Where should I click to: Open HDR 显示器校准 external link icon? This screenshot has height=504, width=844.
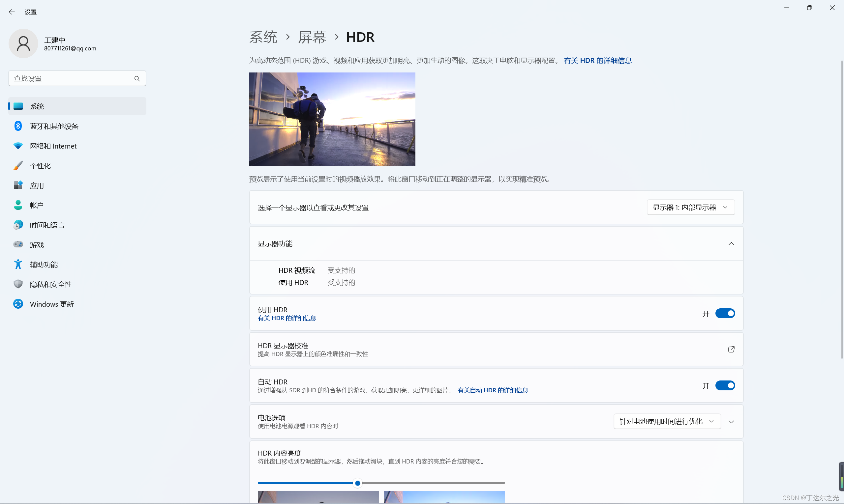732,350
